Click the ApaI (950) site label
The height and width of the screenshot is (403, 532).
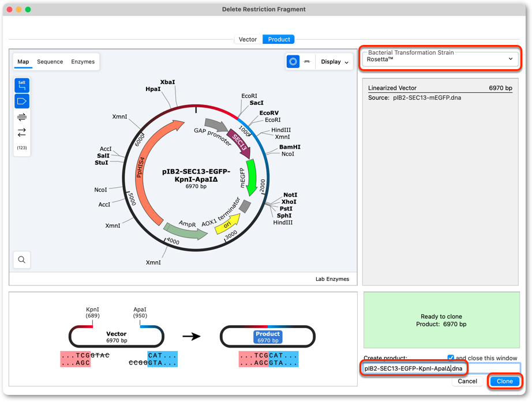(x=140, y=312)
